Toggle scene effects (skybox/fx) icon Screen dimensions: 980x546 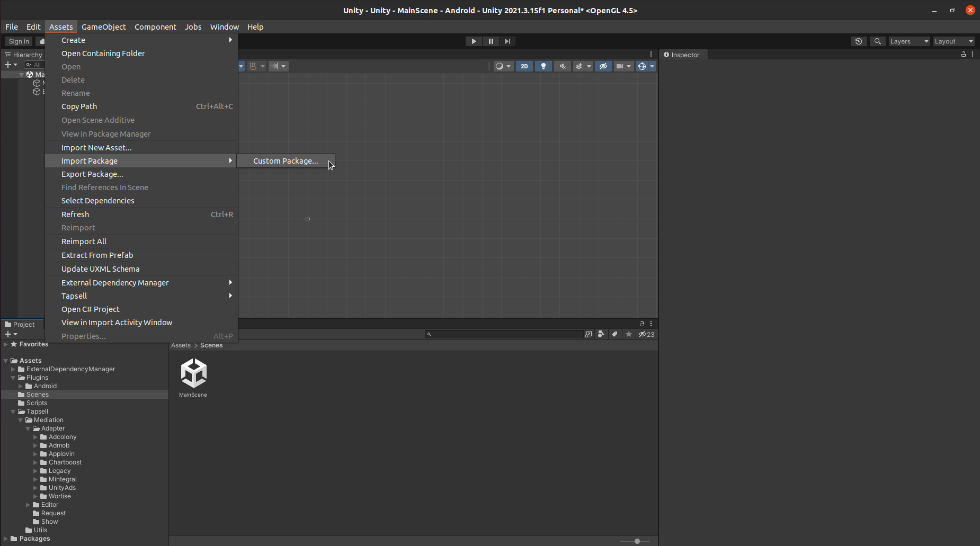pos(579,66)
